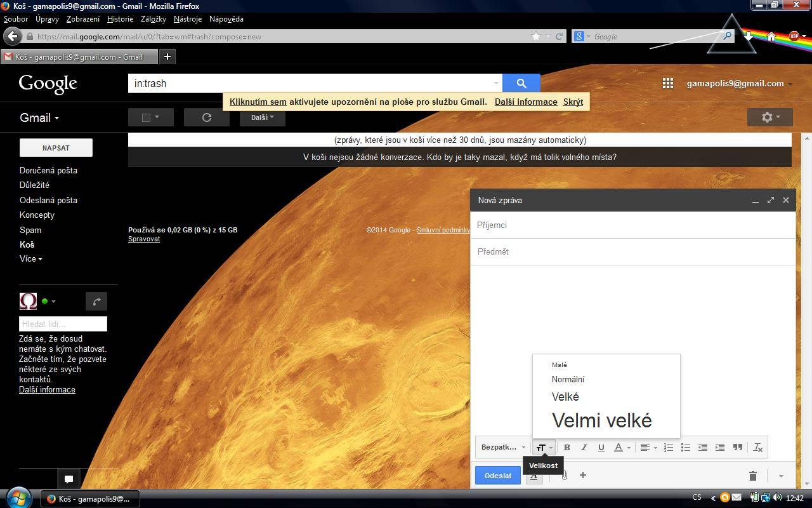Screen dimensions: 812x508
Task: Bookmark this page with the star
Action: [x=536, y=36]
